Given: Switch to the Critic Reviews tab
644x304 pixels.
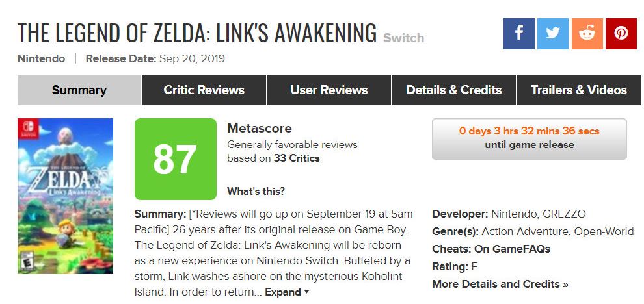Looking at the screenshot, I should pyautogui.click(x=204, y=90).
